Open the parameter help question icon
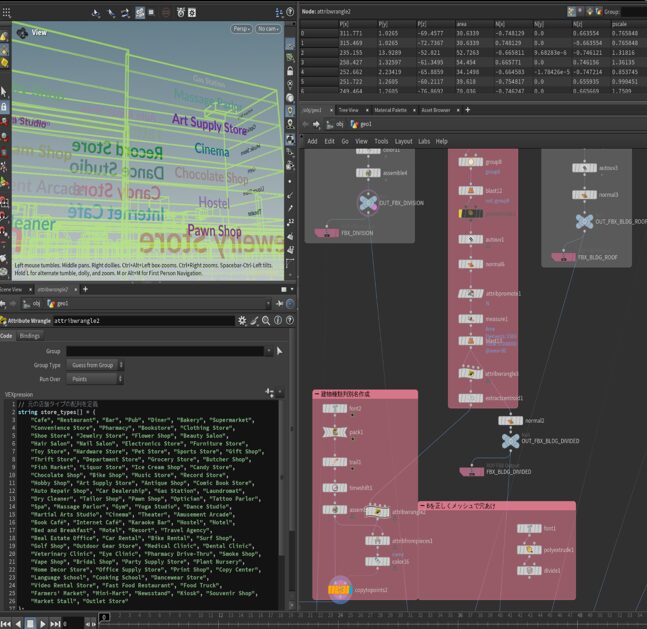Viewport: 647px width, 629px height. tap(290, 321)
